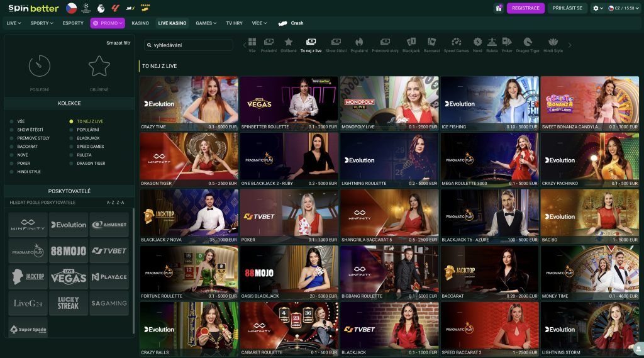Screen dimensions: 644x358
Task: Click the Přihlásit se button
Action: tap(567, 8)
